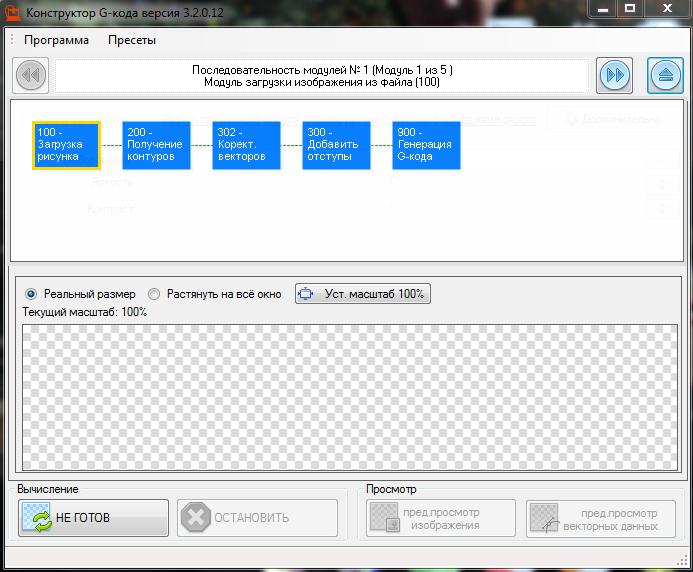Image resolution: width=693 pixels, height=572 pixels.
Task: Click the пред.просмотр векторных данных button
Action: click(x=601, y=519)
